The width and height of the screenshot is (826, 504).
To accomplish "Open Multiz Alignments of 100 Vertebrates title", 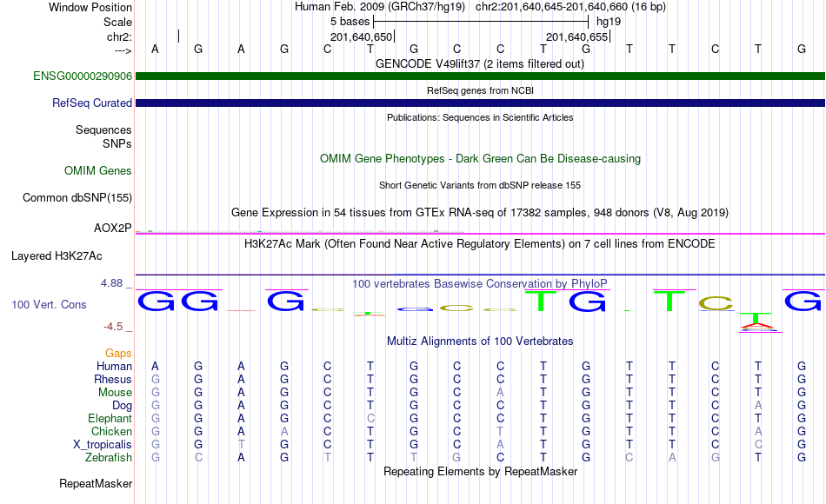I will [480, 342].
